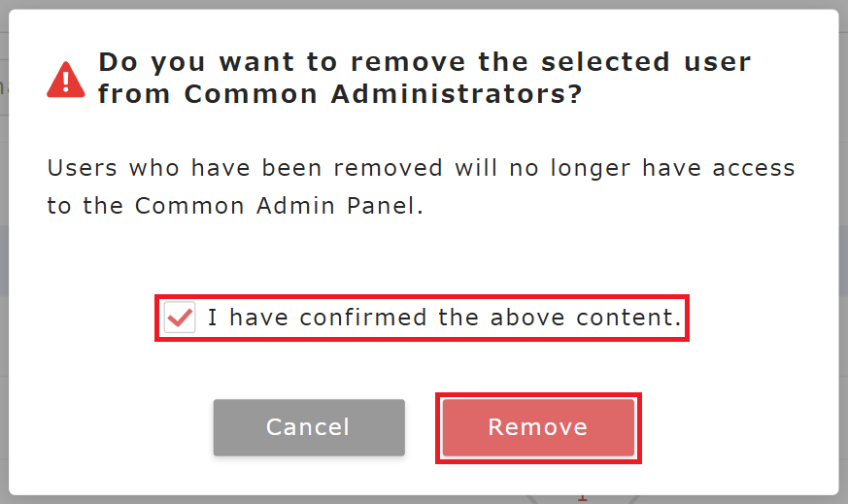Click "I have confirmed the above content." label
Image resolution: width=848 pixels, height=504 pixels.
pyautogui.click(x=444, y=319)
